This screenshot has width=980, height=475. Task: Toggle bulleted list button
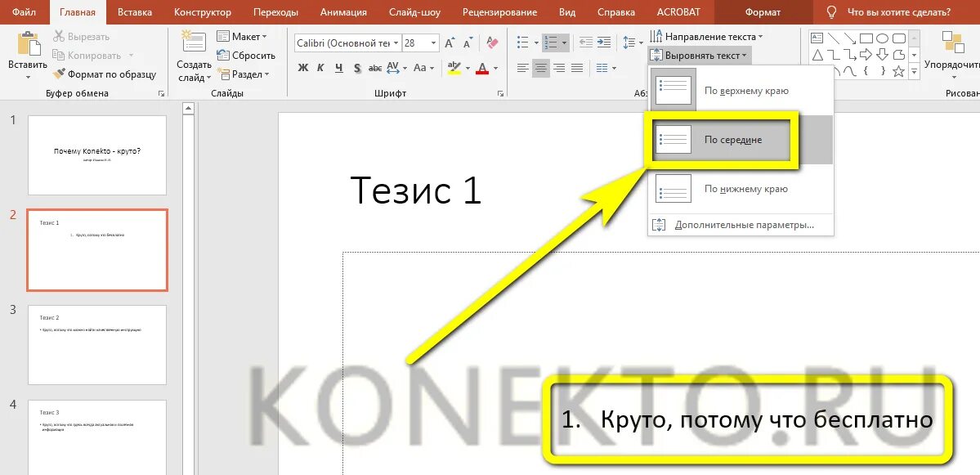point(524,43)
